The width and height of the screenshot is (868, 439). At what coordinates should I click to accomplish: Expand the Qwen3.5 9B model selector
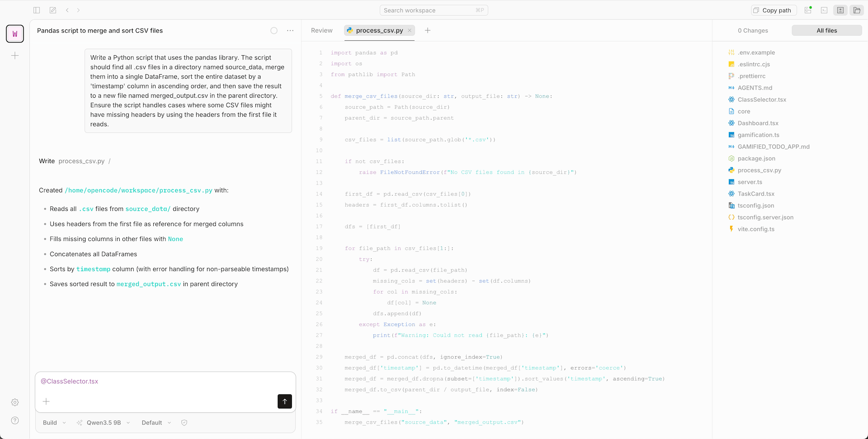tap(104, 423)
